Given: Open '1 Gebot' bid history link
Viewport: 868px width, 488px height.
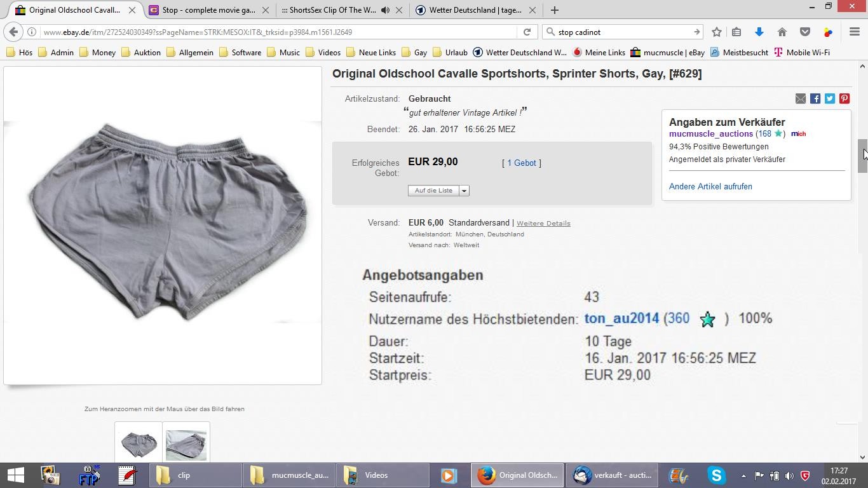Looking at the screenshot, I should tap(522, 163).
